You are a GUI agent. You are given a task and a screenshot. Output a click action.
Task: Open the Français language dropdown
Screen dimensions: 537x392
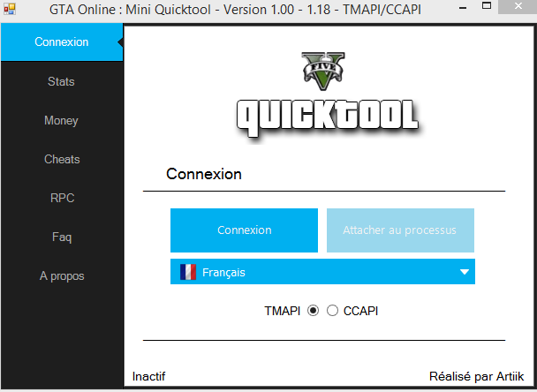[322, 272]
